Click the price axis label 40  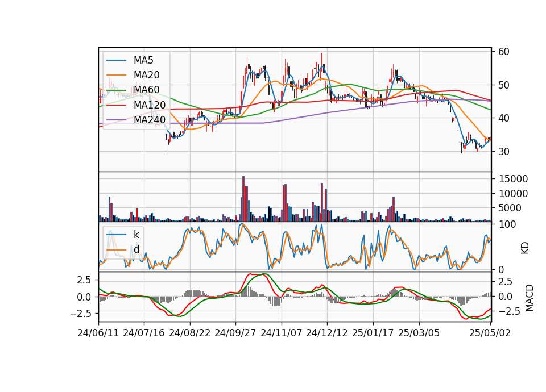tap(504, 118)
